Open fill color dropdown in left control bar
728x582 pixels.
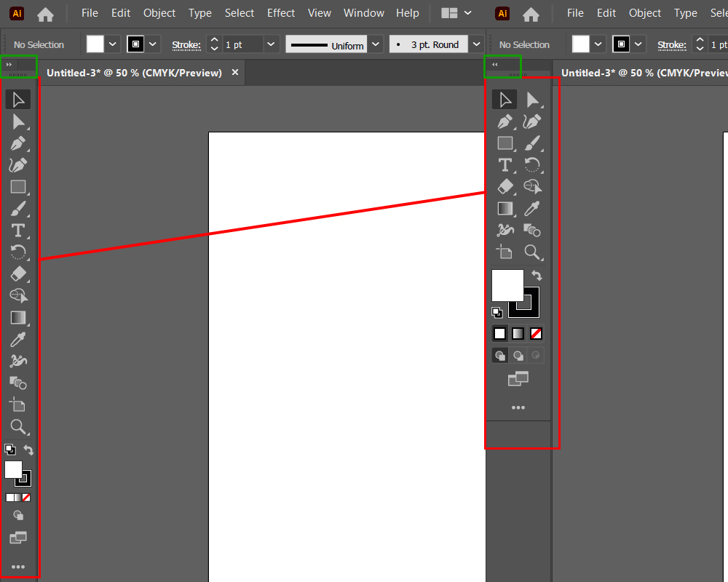point(112,44)
